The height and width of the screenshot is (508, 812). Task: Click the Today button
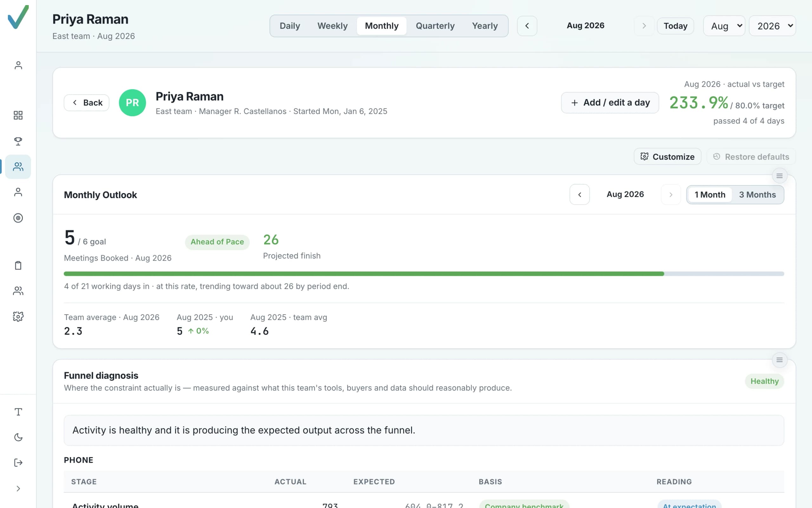point(675,26)
